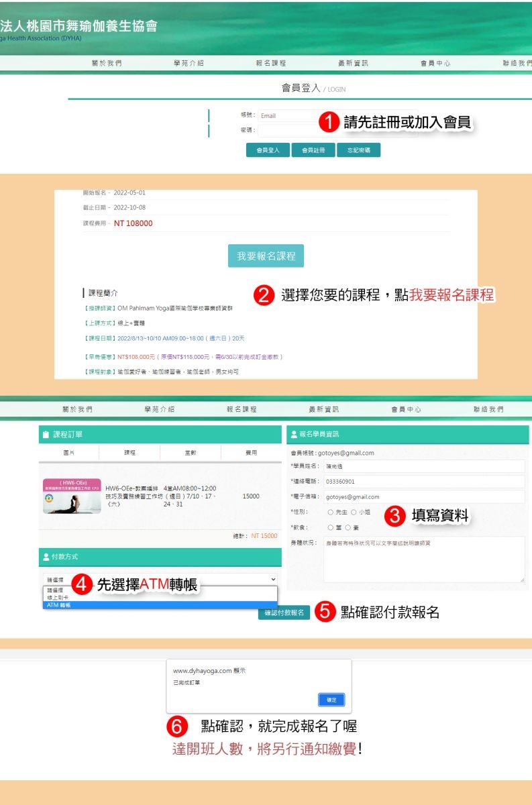The image size is (532, 805).
Task: Click the 確認付款報名 button
Action: tap(284, 612)
